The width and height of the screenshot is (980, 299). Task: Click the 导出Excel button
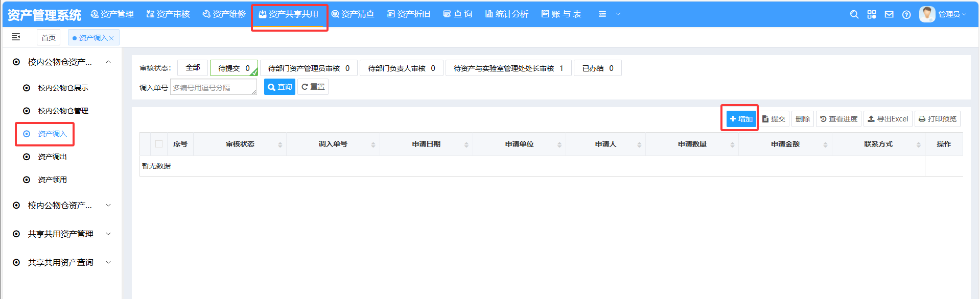click(888, 119)
